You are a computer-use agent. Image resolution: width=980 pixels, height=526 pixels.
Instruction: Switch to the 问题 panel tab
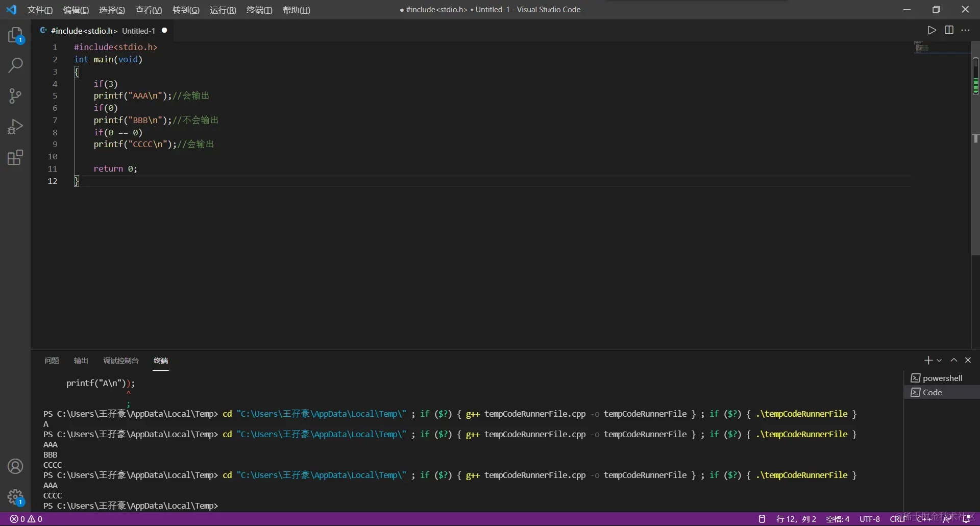52,361
